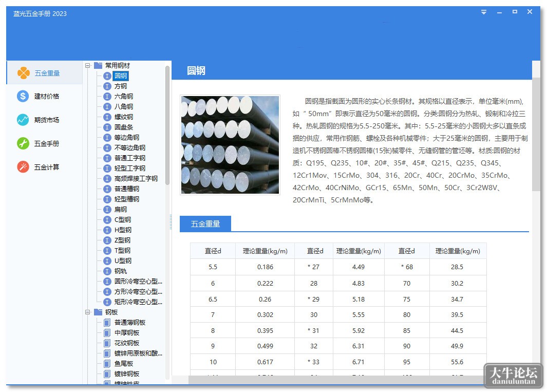Click the content area vertical scrollbar
This screenshot has width=547, height=392.
(x=536, y=134)
